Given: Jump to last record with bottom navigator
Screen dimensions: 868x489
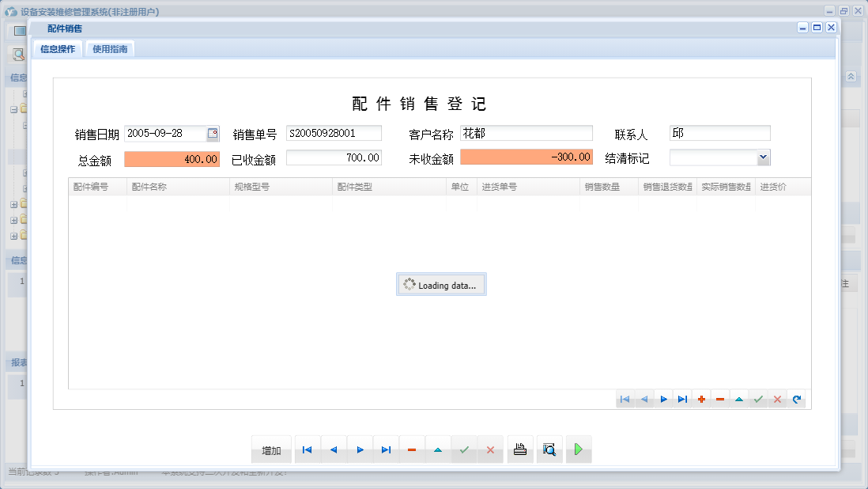Looking at the screenshot, I should (386, 449).
